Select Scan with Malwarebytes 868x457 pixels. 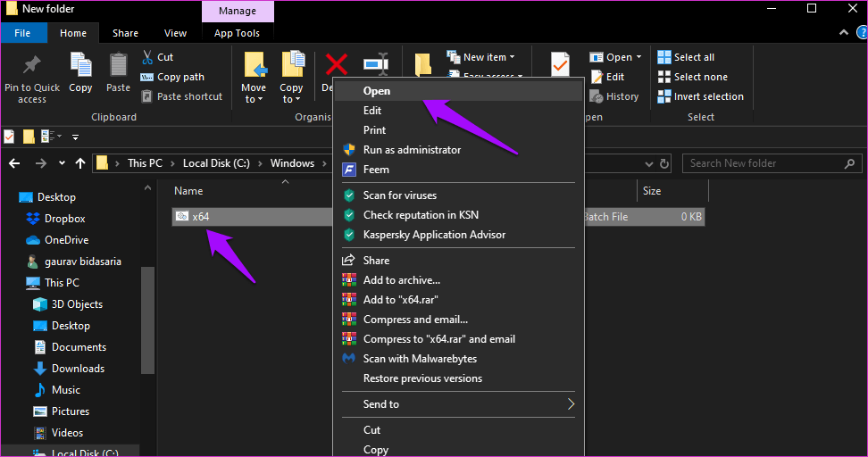click(460, 359)
